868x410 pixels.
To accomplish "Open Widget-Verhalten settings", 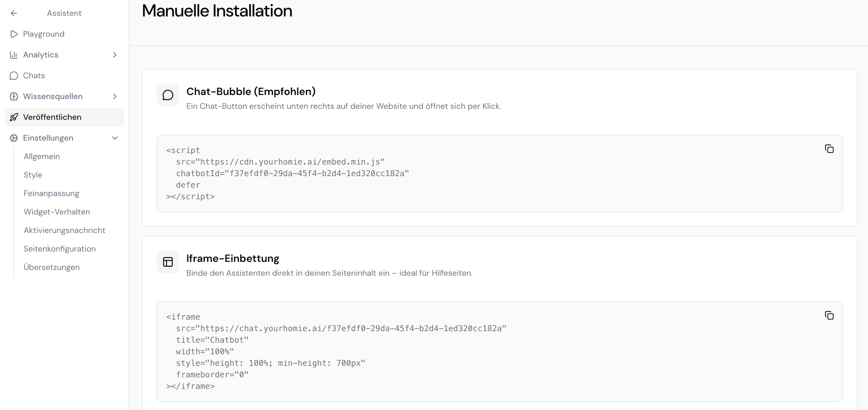I will click(57, 212).
